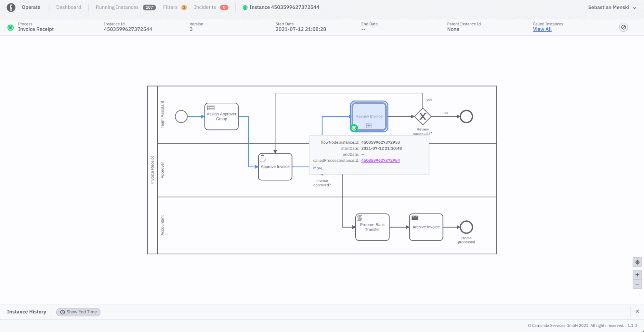Screen dimensions: 644x332
Task: Click the green active state icon beside Process
Action: (11, 28)
